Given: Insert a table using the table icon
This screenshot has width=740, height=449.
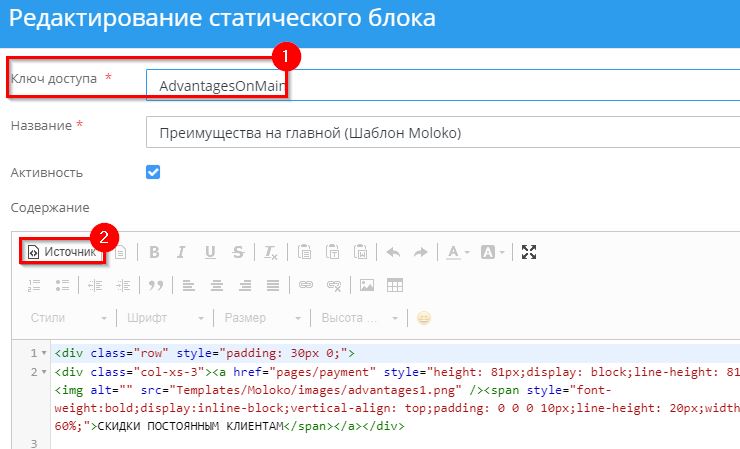Looking at the screenshot, I should click(395, 285).
